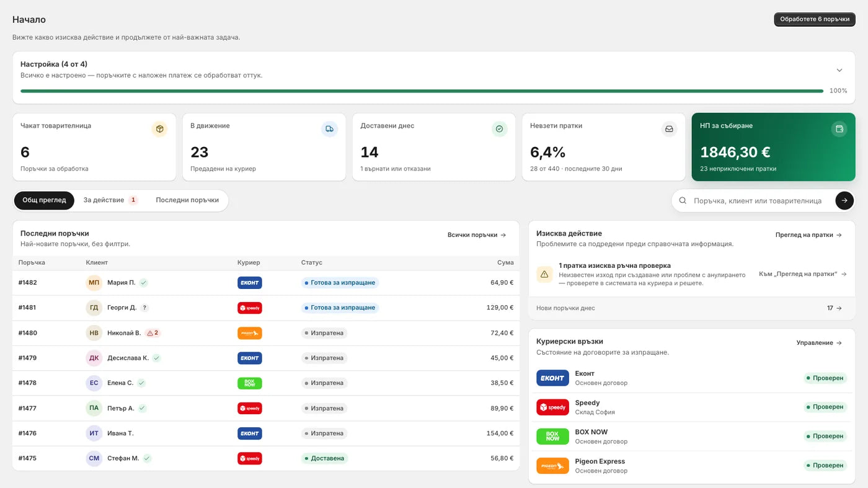Click the inbox icon in Невзети пратки card
Screen dimensions: 868x488
[669, 129]
